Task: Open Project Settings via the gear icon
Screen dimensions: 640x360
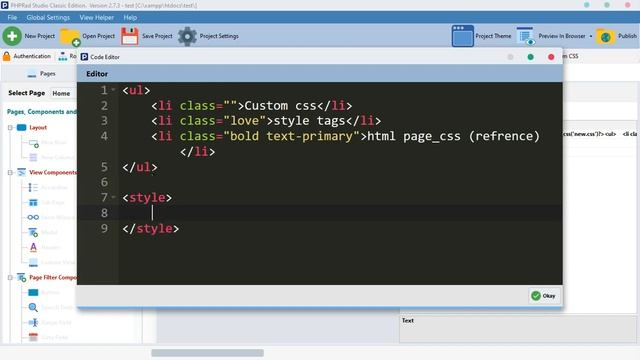Action: tap(187, 36)
